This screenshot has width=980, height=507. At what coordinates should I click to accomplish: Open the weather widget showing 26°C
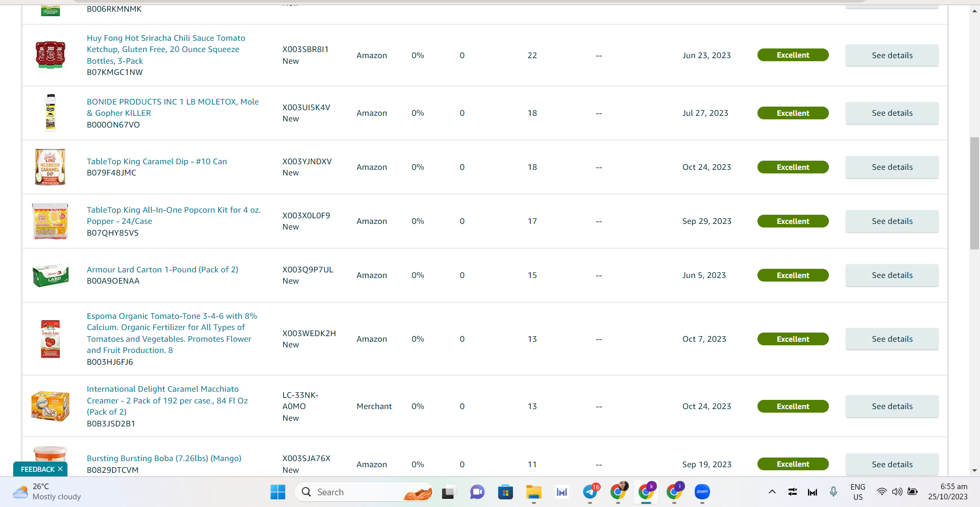47,492
